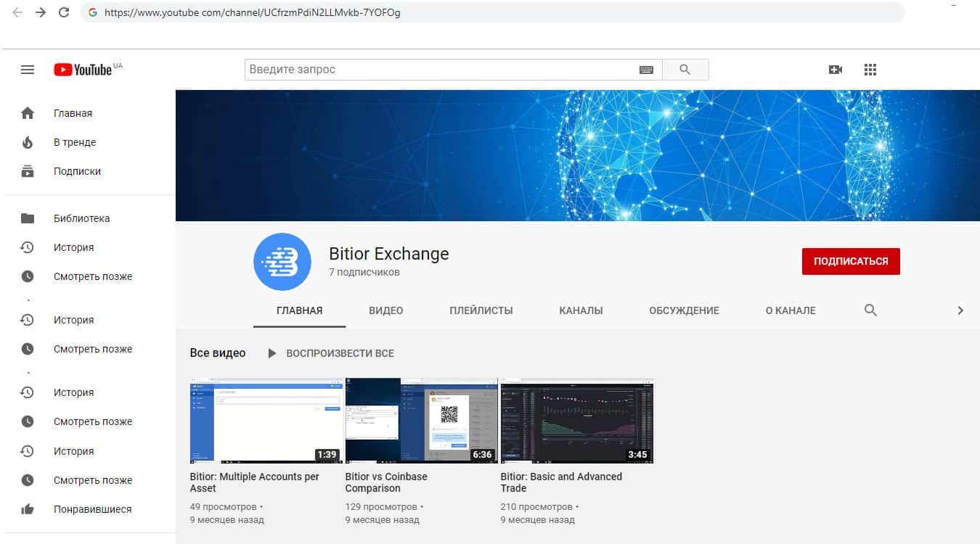980x544 pixels.
Task: Switch to the ВИДЕО tab
Action: [x=386, y=310]
